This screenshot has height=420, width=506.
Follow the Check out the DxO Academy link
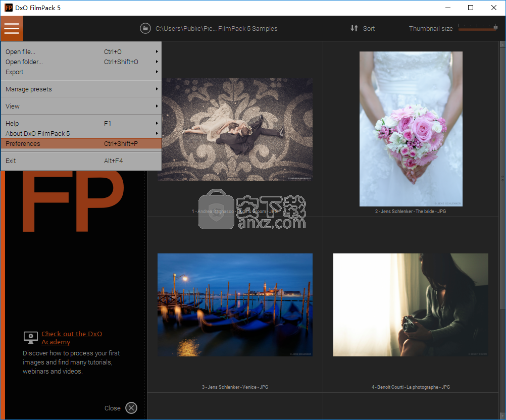point(72,338)
